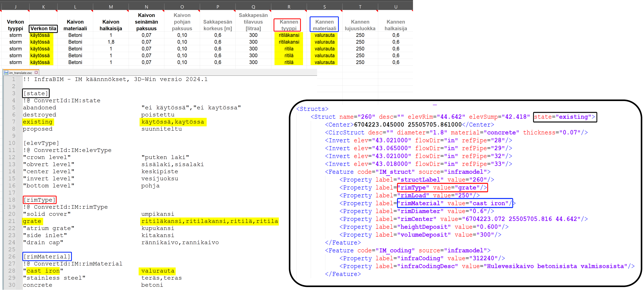Click the opening Structs XML tag

click(312, 109)
